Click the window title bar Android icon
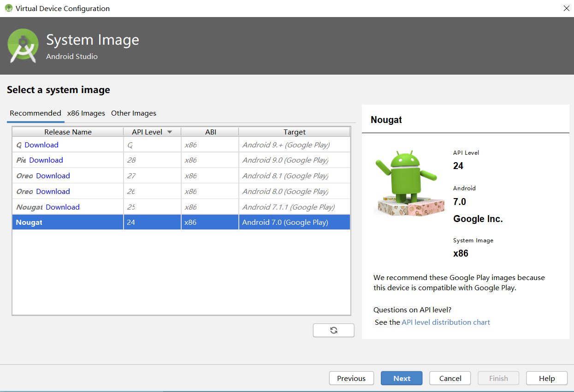This screenshot has width=574, height=392. pyautogui.click(x=8, y=8)
